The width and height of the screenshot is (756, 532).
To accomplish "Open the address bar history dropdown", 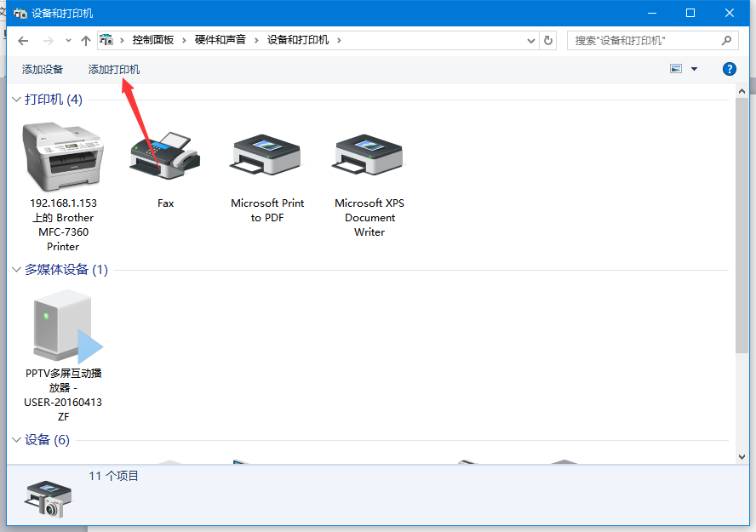I will tap(530, 39).
